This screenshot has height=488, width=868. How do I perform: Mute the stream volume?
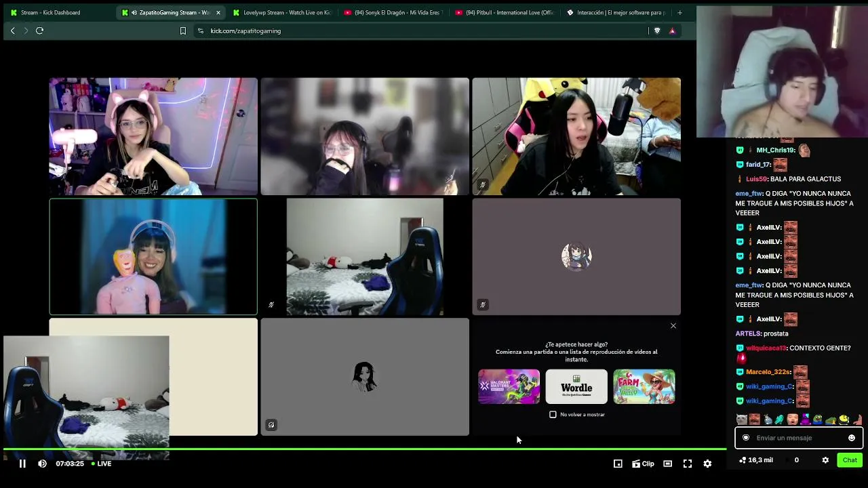[42, 464]
